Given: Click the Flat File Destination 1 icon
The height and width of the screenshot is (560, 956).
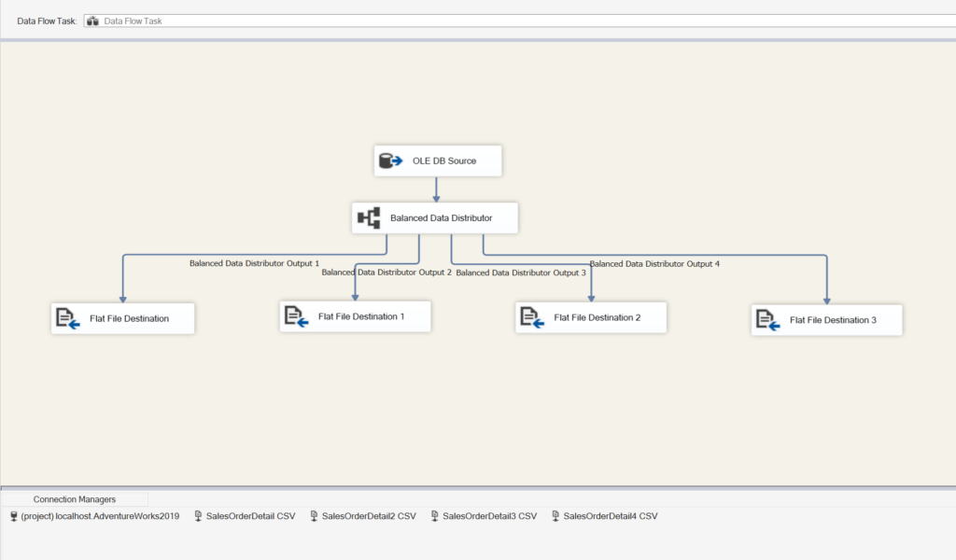Looking at the screenshot, I should [x=294, y=315].
